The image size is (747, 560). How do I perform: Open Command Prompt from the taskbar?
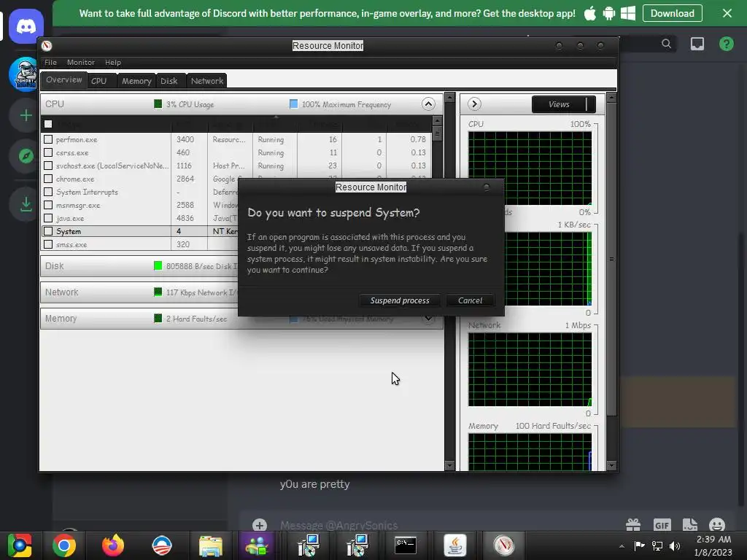(406, 545)
